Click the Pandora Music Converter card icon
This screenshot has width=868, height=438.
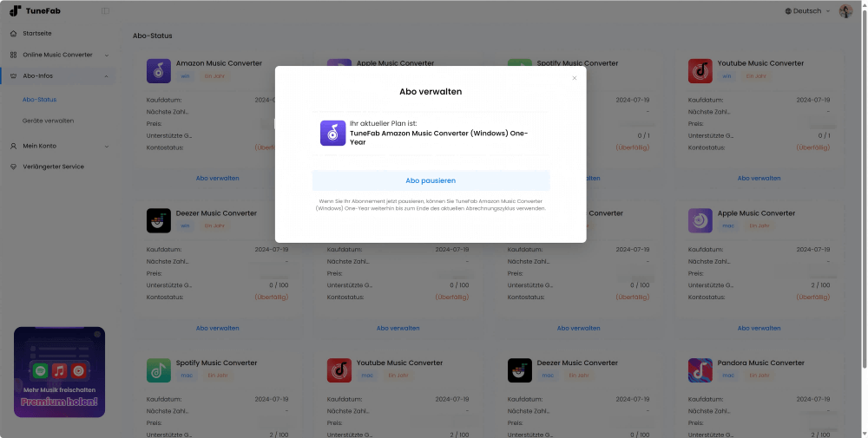tap(700, 370)
